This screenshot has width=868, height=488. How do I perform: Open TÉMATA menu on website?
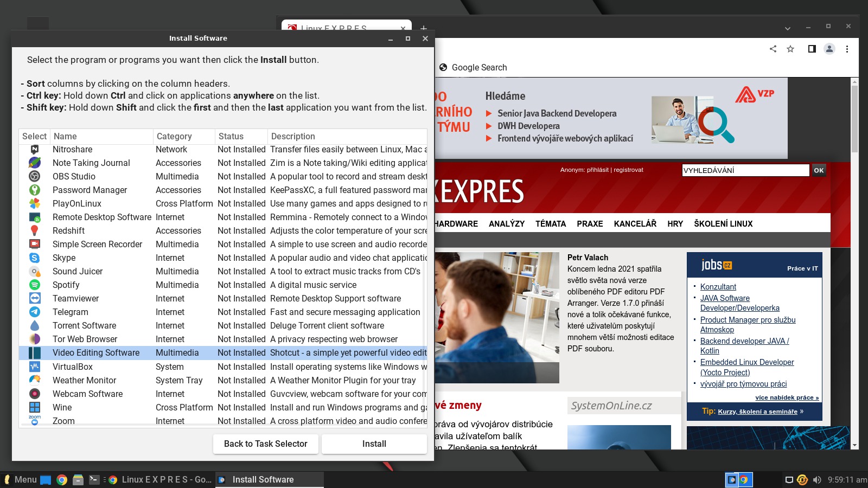pos(551,223)
